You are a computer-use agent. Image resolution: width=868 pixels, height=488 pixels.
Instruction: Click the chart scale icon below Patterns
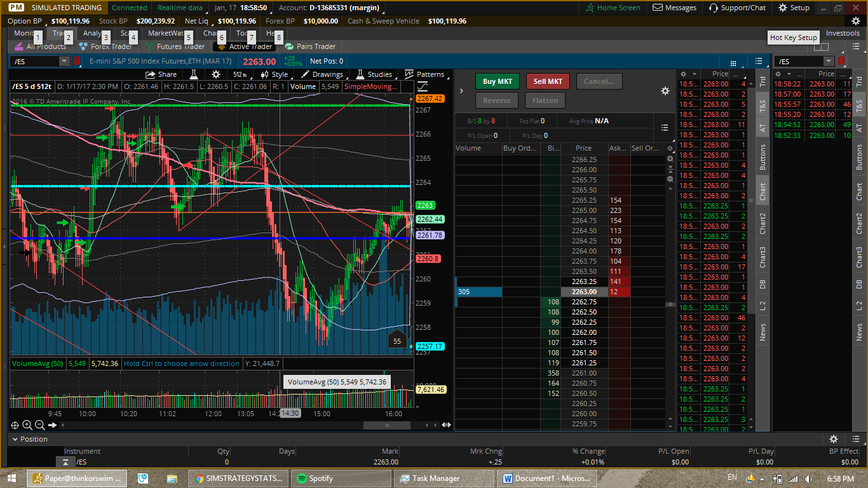[x=422, y=86]
